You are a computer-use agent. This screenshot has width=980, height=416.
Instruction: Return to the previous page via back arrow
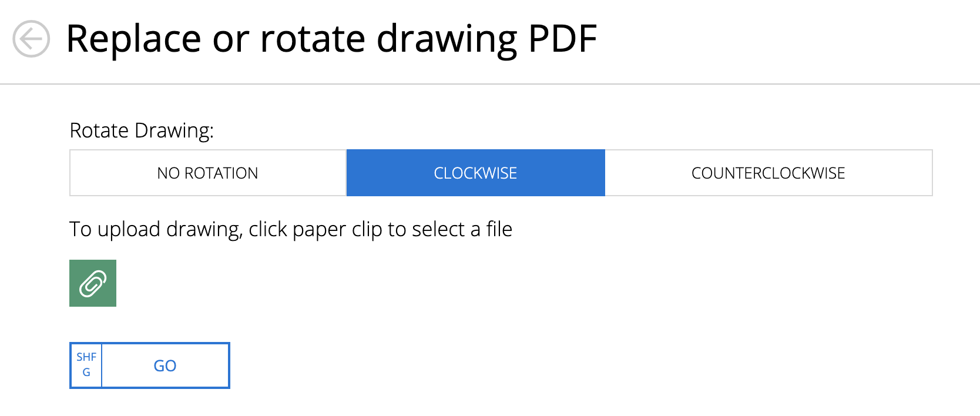31,39
